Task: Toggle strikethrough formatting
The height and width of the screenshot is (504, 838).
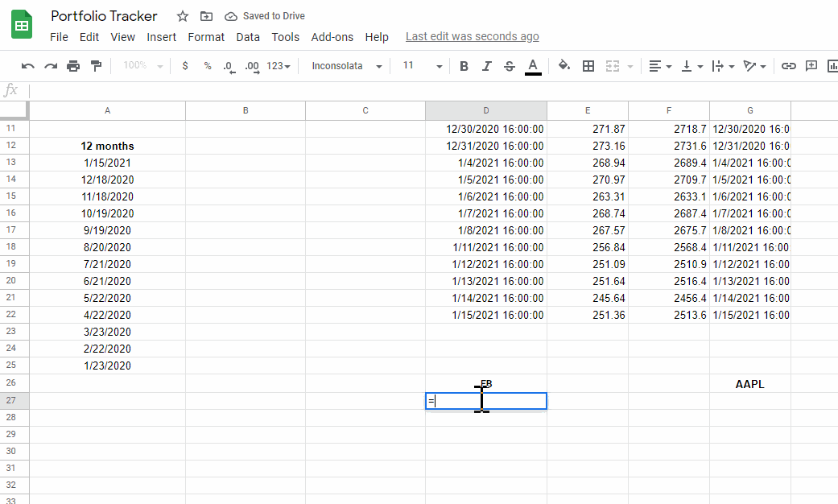Action: (510, 66)
